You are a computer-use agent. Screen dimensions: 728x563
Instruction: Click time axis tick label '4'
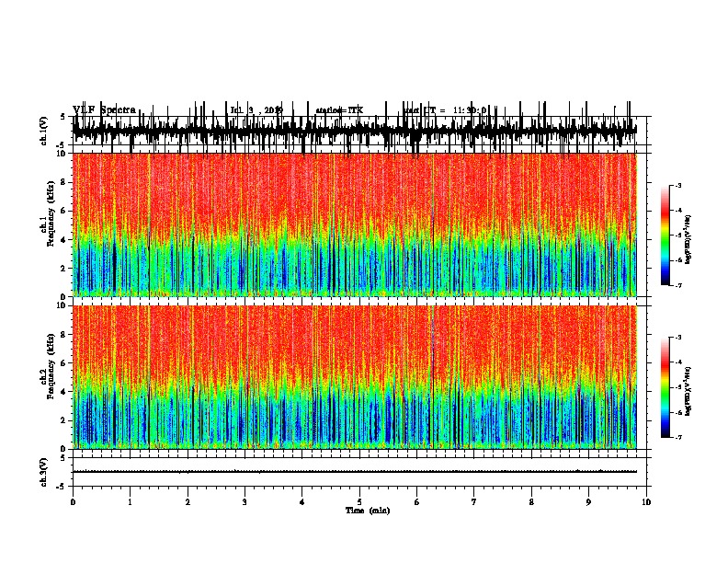302,502
